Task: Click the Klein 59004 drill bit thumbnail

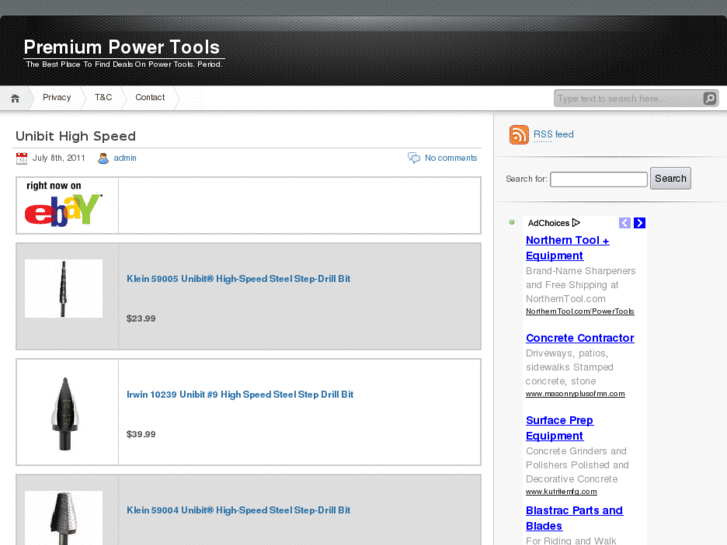Action: 64,518
